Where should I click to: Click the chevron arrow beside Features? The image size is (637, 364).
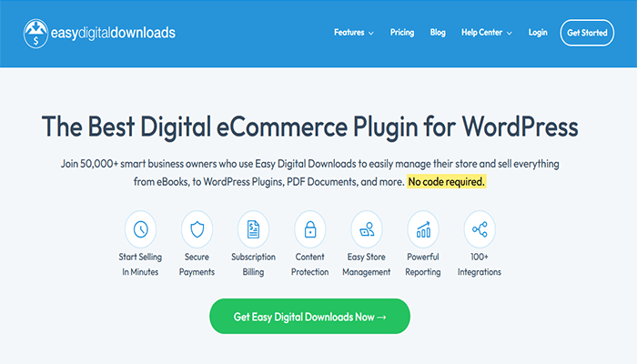pos(371,34)
